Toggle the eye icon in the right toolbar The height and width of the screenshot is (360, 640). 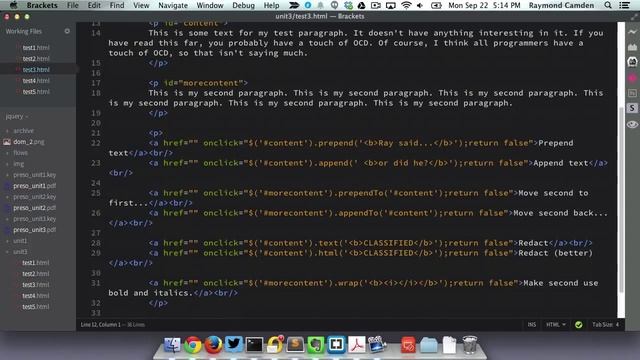632,124
